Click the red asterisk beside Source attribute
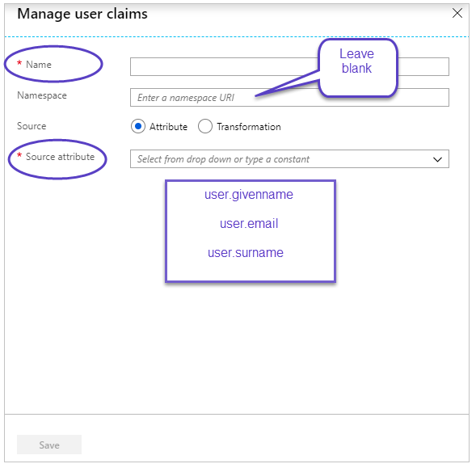 click(x=19, y=155)
